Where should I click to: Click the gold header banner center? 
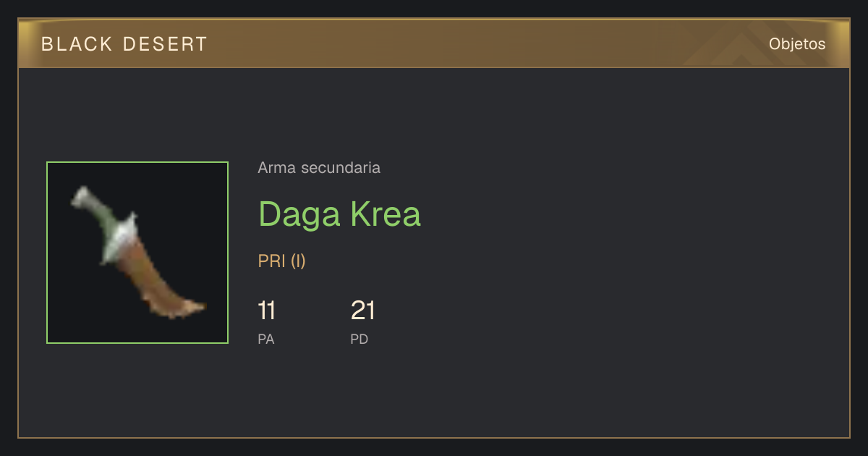click(x=434, y=43)
